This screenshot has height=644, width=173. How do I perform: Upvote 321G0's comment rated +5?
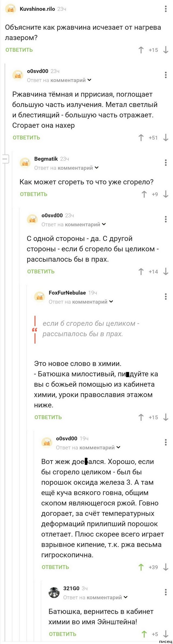pos(144,634)
